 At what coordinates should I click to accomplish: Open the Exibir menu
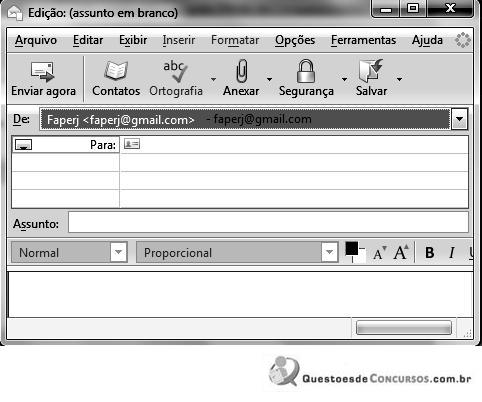coord(133,40)
